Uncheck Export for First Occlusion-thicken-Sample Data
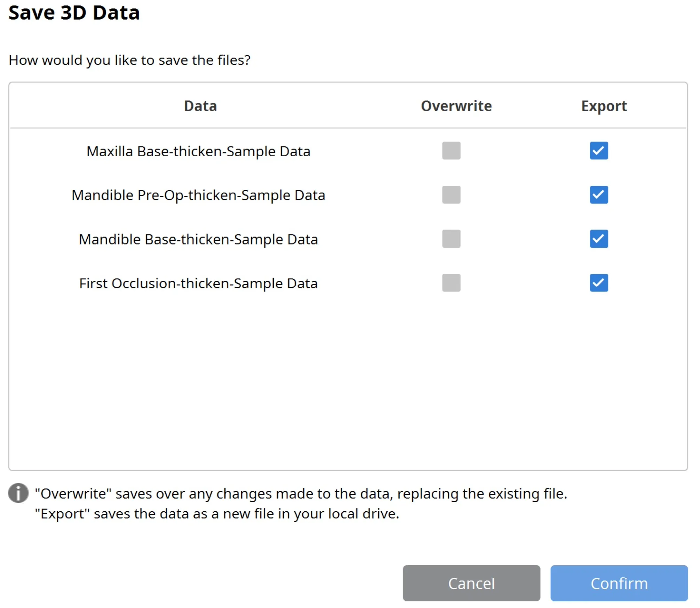The height and width of the screenshot is (608, 700). coord(599,283)
